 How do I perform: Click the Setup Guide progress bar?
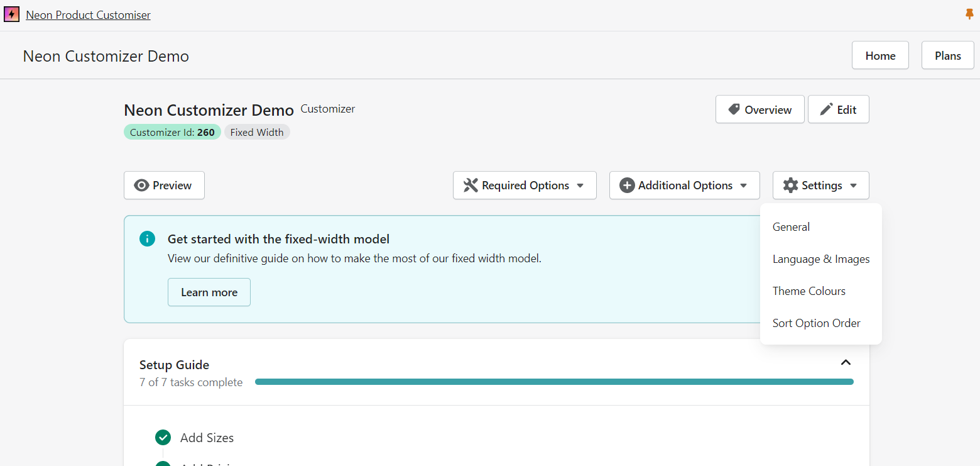click(x=554, y=382)
